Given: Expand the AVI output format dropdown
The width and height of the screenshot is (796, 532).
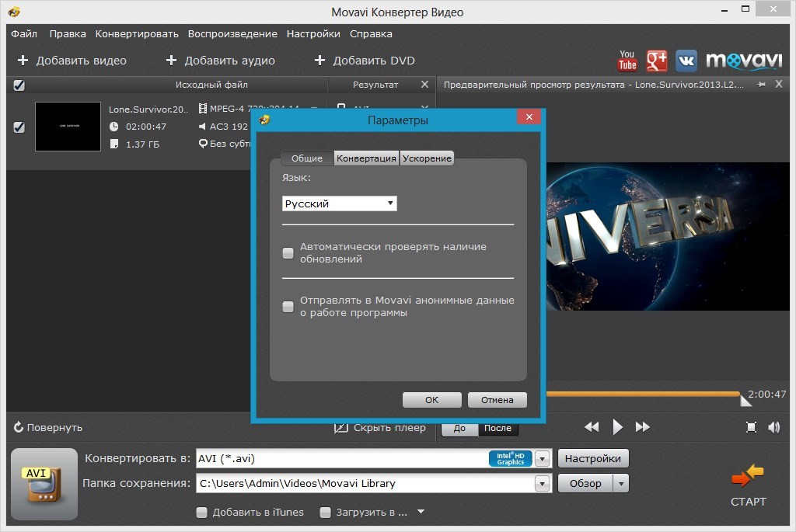Looking at the screenshot, I should (543, 459).
